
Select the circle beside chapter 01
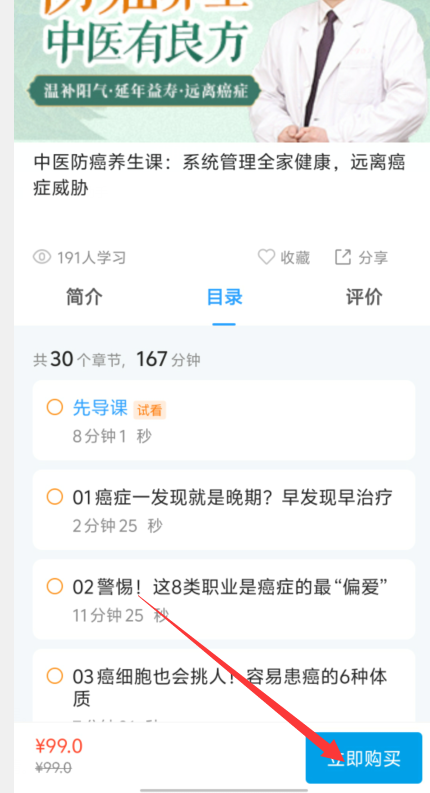click(x=55, y=497)
